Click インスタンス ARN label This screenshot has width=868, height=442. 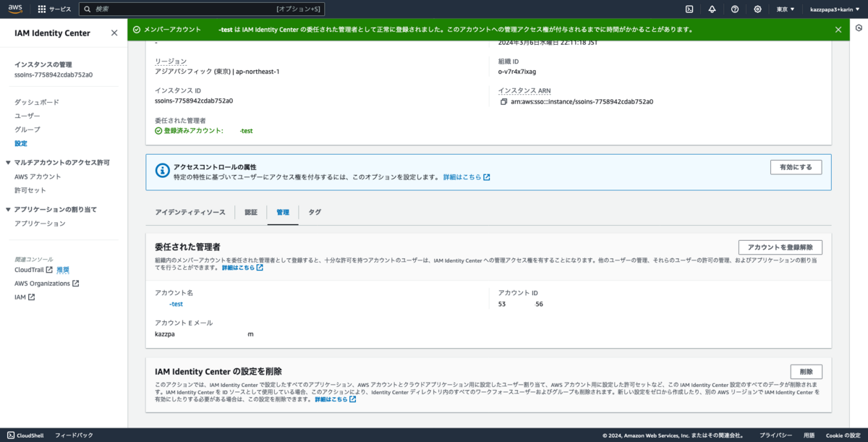pyautogui.click(x=524, y=90)
